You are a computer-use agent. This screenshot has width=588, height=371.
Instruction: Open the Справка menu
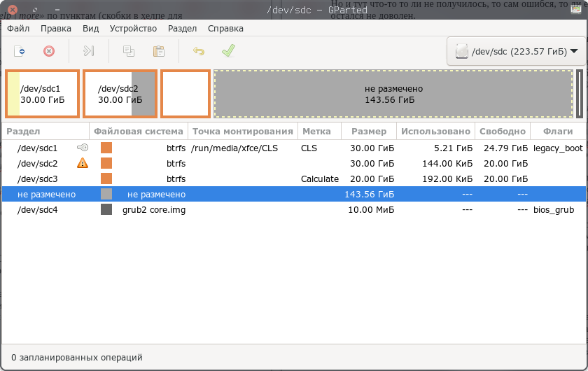pyautogui.click(x=225, y=29)
